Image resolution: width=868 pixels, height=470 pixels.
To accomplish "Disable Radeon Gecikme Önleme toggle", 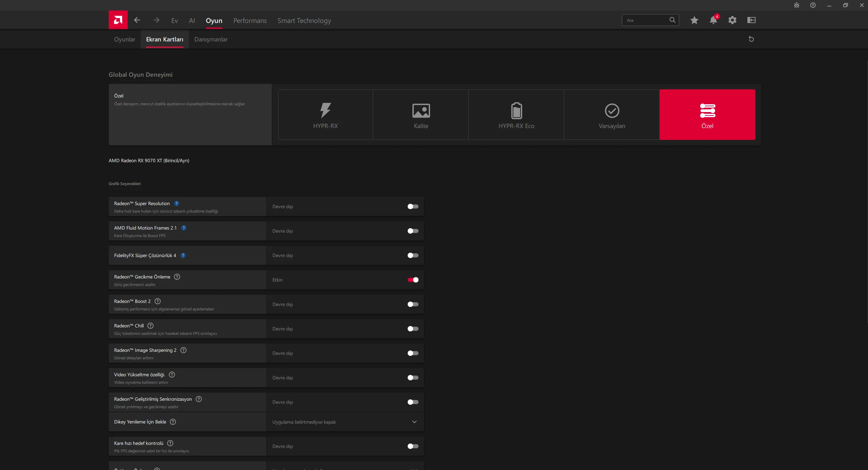I will pos(413,280).
